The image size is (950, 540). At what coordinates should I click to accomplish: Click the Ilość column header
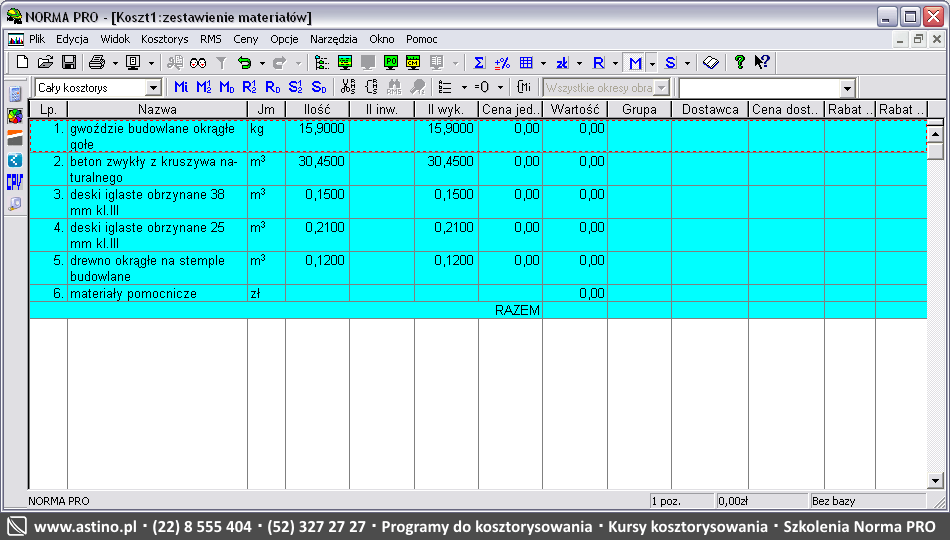coord(317,109)
